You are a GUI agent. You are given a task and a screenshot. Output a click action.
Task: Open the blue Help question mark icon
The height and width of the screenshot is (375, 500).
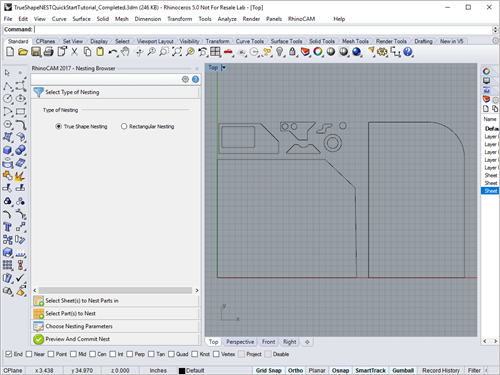click(408, 52)
